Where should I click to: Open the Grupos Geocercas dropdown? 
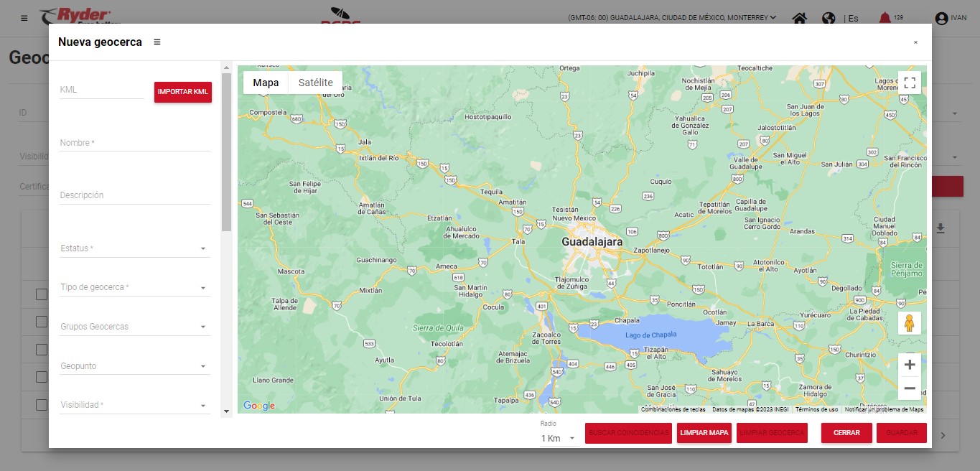point(134,327)
